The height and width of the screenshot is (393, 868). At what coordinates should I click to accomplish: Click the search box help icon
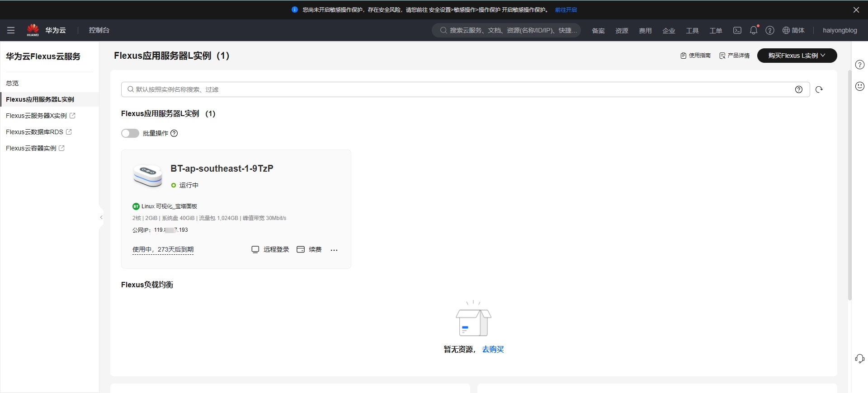pos(799,89)
